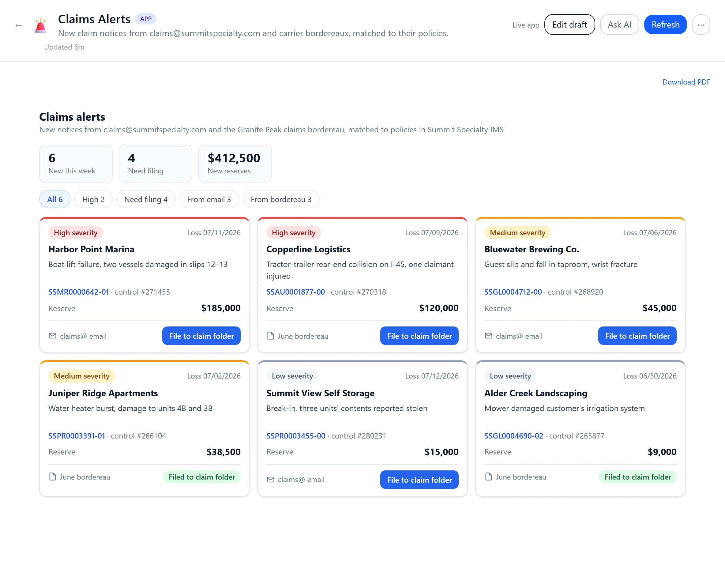Image resolution: width=725 pixels, height=588 pixels.
Task: Click Medium severity tag on Bluewater Brewing
Action: (517, 232)
